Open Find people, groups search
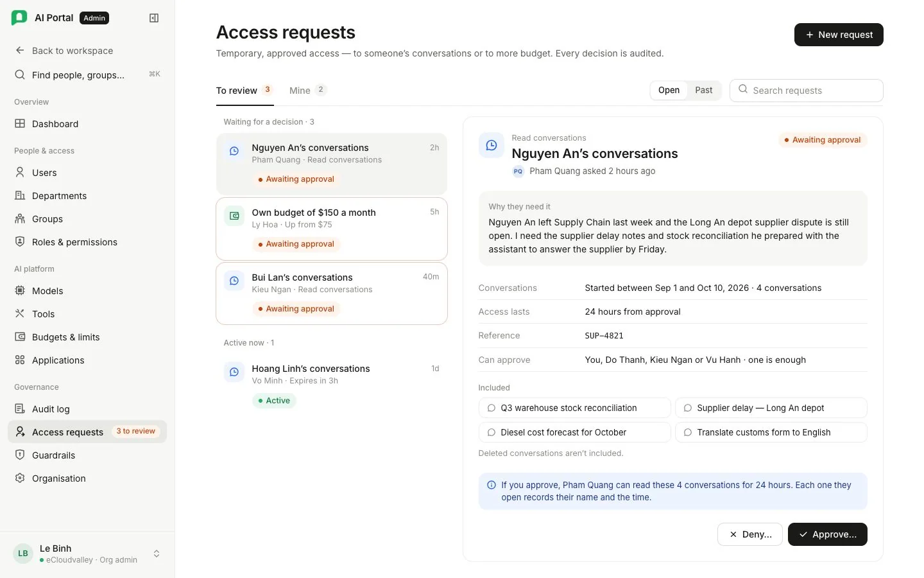The height and width of the screenshot is (578, 924). (87, 75)
